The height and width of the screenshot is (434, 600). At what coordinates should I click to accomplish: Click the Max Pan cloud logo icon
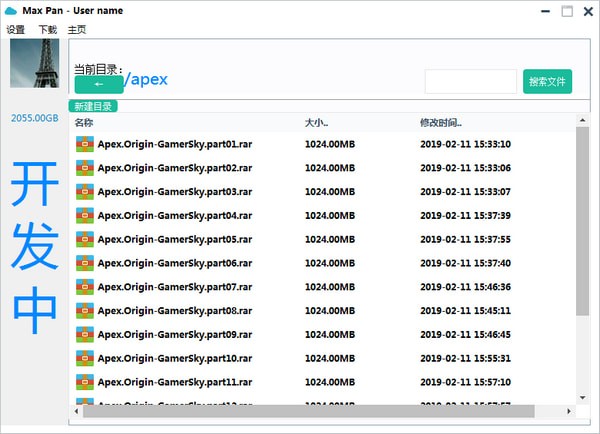coord(12,11)
